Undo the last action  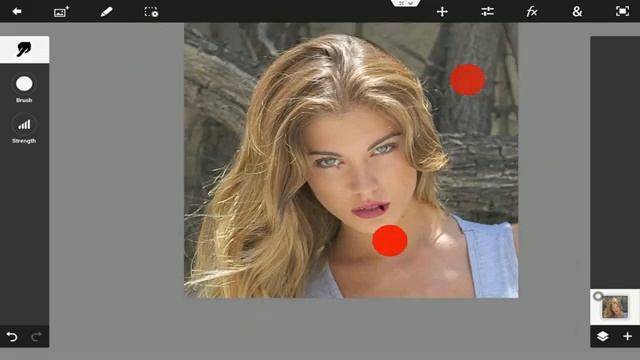pyautogui.click(x=12, y=337)
